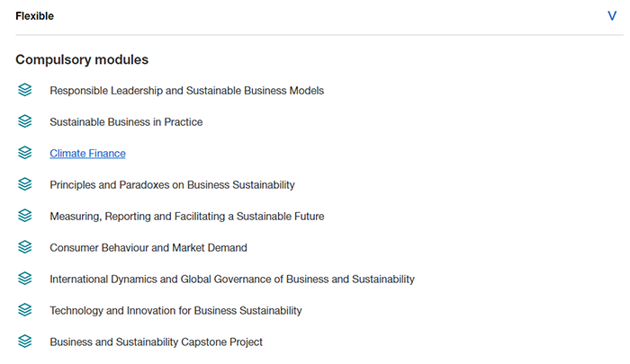Select Sustainable Business in Practice module text
630x364 pixels.
click(x=126, y=122)
